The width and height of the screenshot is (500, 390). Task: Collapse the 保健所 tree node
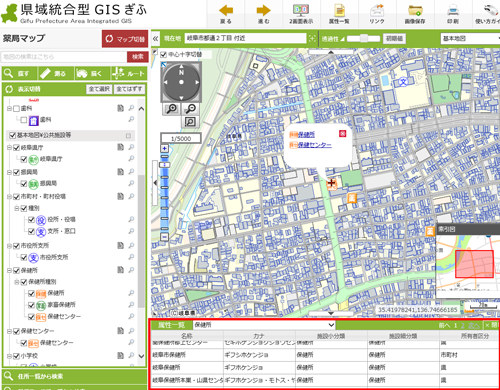tap(9, 270)
